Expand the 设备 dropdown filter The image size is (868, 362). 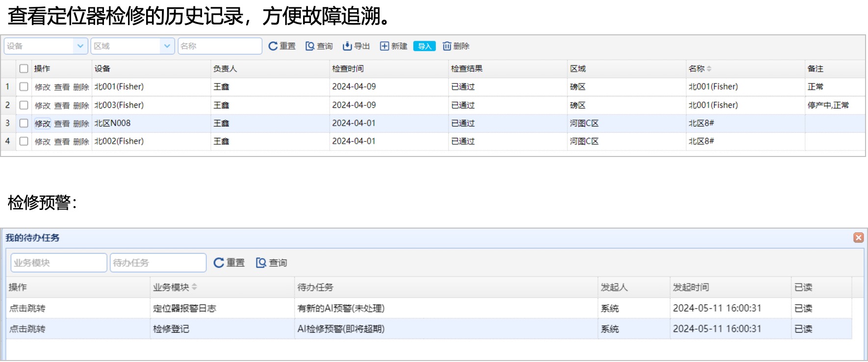click(x=80, y=46)
